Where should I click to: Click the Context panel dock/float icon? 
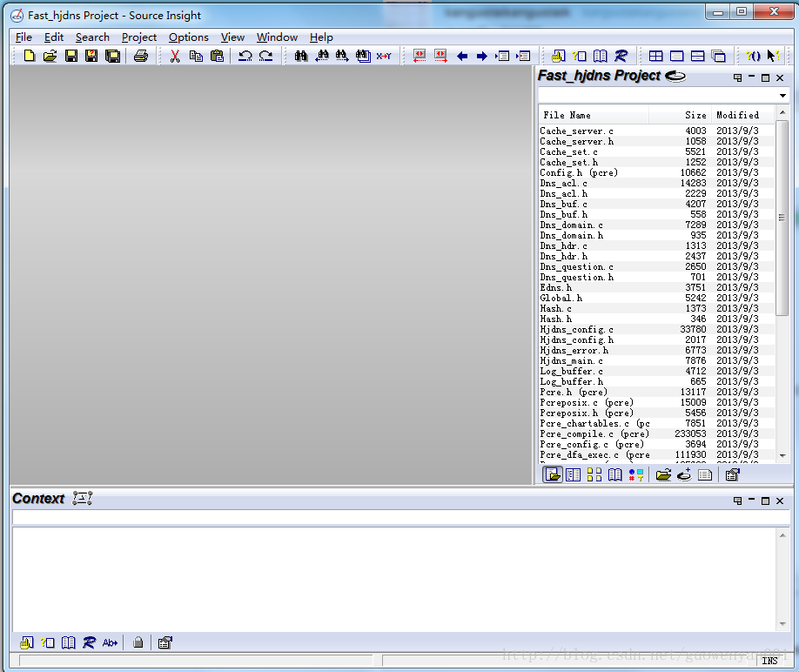pyautogui.click(x=737, y=501)
